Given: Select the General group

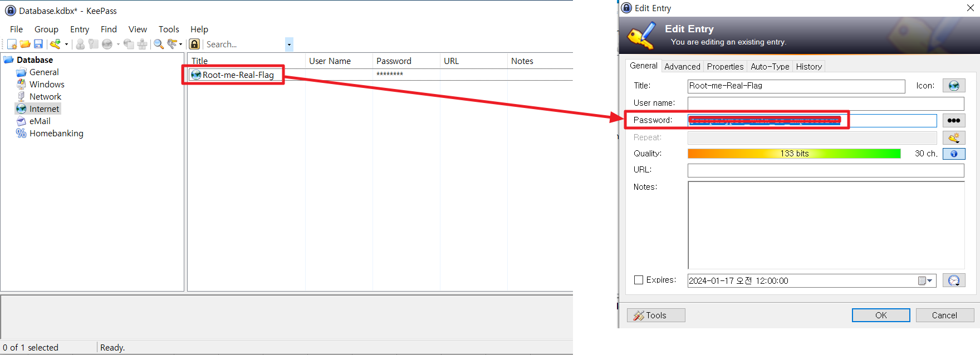Looking at the screenshot, I should pos(44,72).
